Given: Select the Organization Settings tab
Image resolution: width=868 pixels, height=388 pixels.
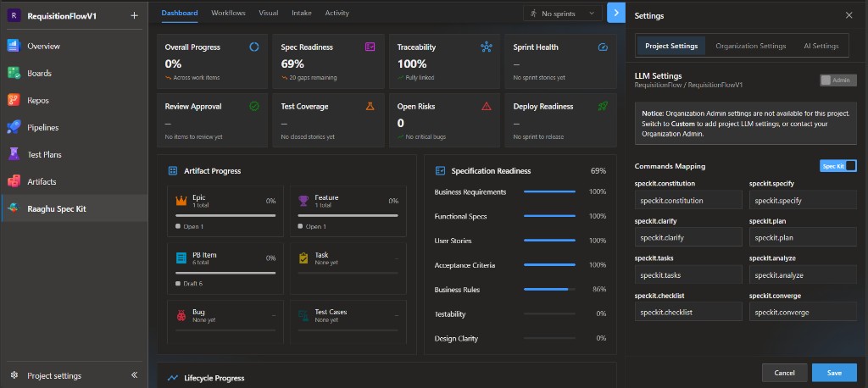Looking at the screenshot, I should click(x=751, y=46).
